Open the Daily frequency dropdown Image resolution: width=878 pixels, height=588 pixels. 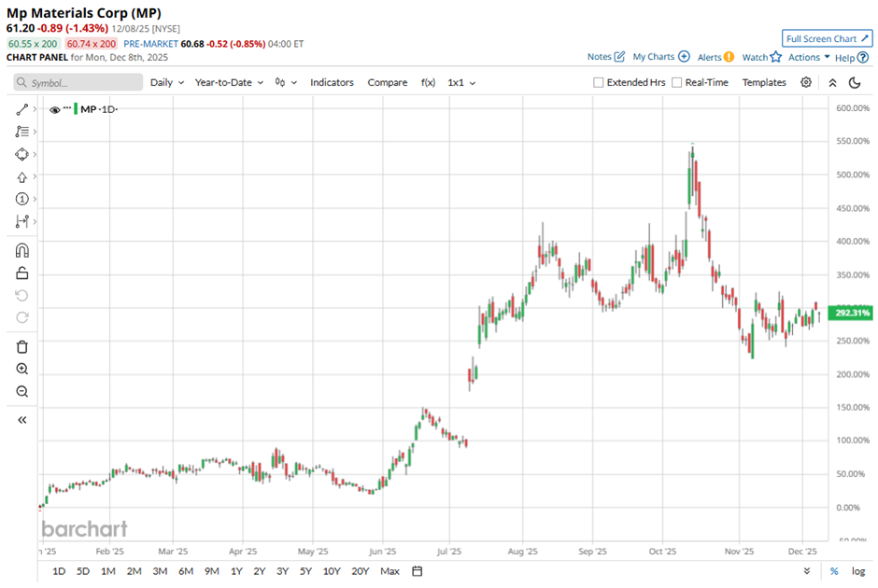click(x=167, y=82)
